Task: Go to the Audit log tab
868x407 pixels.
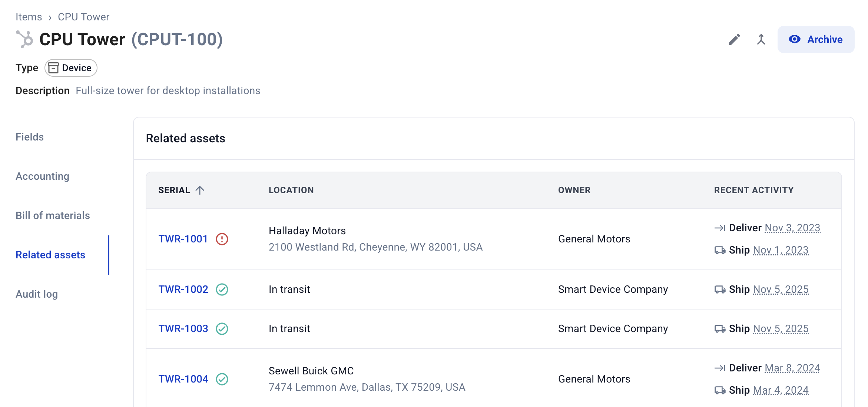Action: (x=37, y=294)
